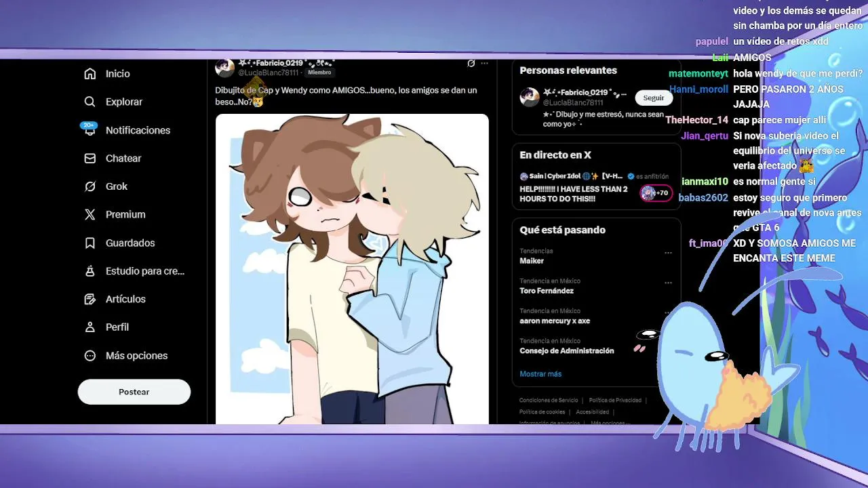
Task: Join live space HELP I HAVE LESS THAN 2 HOURS
Action: [x=574, y=194]
